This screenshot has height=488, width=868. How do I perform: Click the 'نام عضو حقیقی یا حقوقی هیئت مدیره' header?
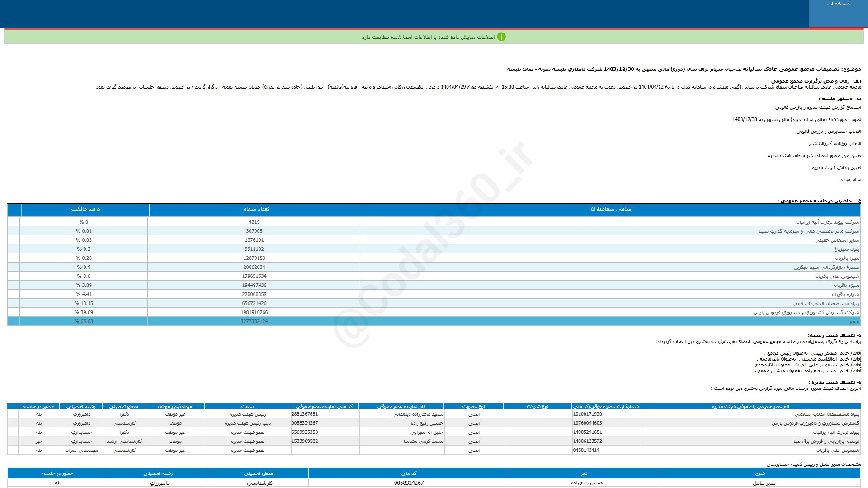(750, 406)
